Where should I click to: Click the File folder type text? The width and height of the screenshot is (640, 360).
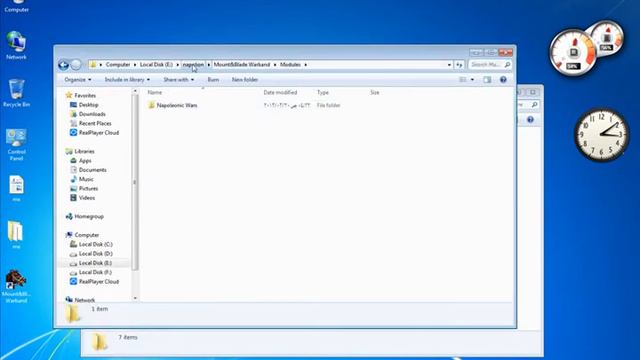329,105
